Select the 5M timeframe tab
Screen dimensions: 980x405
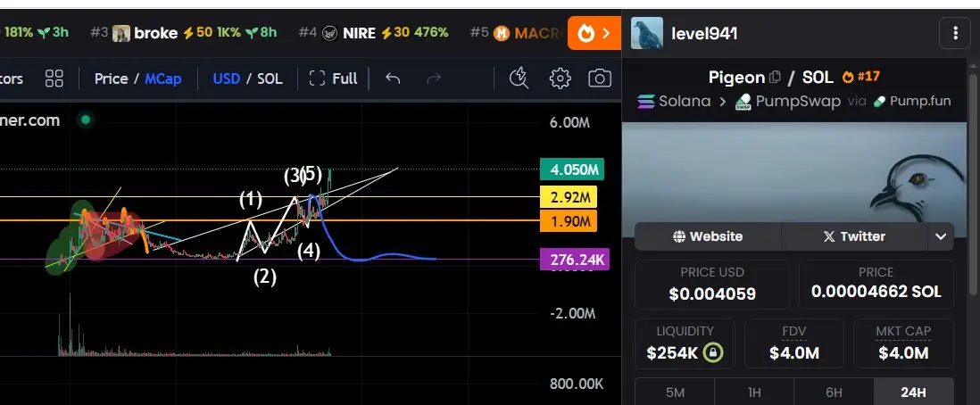675,392
